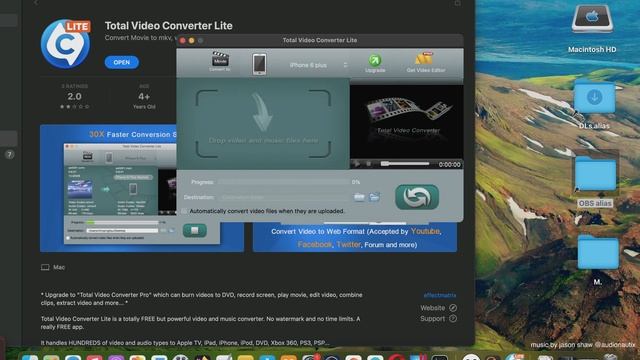Screen dimensions: 640x360
Task: Open the destination folder with blue folder icon
Action: 374,197
